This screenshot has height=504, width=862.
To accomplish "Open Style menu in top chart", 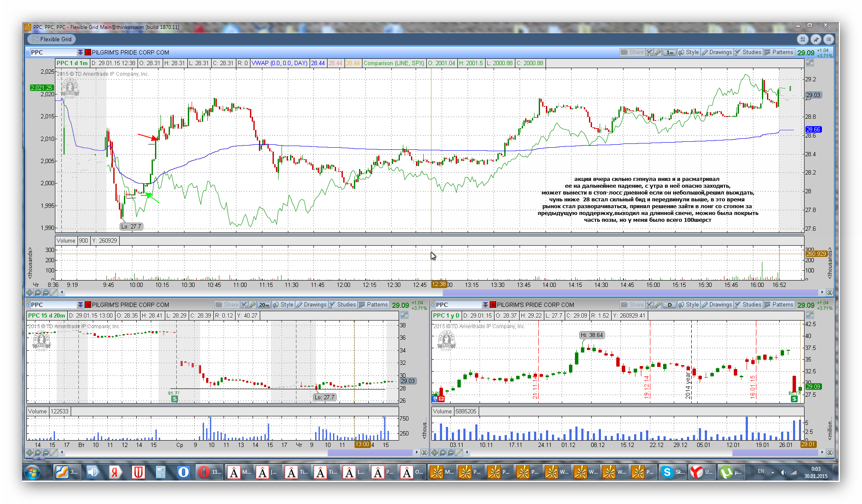I will (689, 52).
